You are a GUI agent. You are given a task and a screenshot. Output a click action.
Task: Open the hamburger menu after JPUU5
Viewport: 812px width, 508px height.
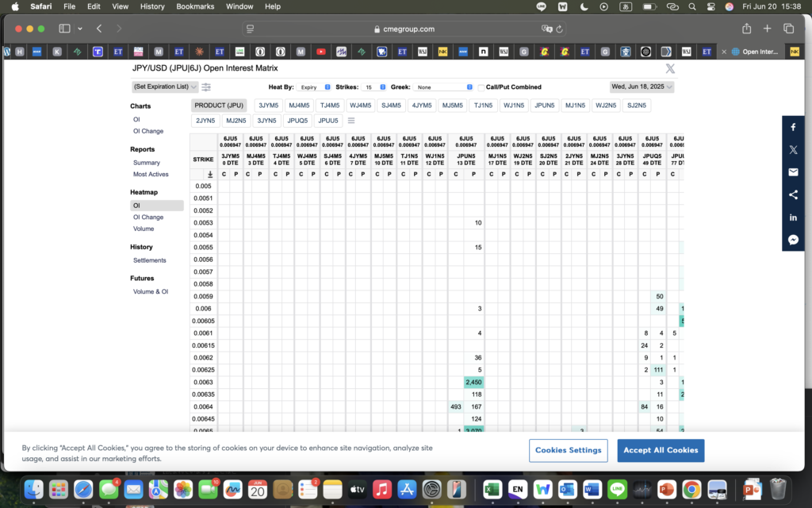351,121
